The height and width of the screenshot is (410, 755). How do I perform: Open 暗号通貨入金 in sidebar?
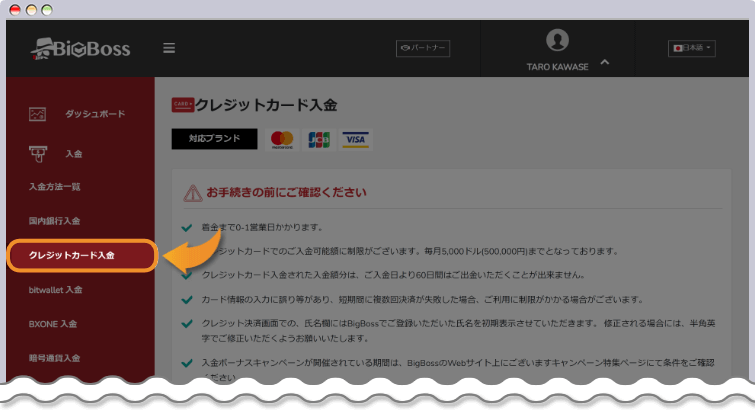pyautogui.click(x=54, y=358)
